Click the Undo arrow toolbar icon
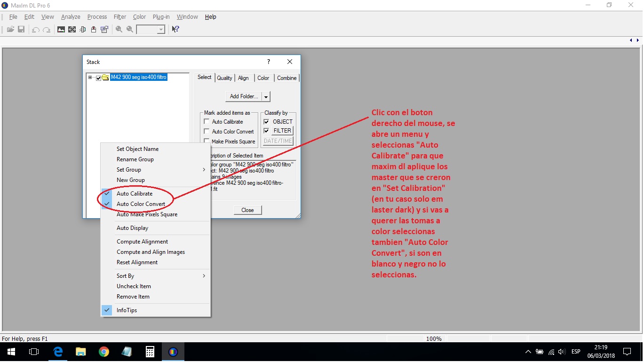This screenshot has width=644, height=362. point(36,29)
